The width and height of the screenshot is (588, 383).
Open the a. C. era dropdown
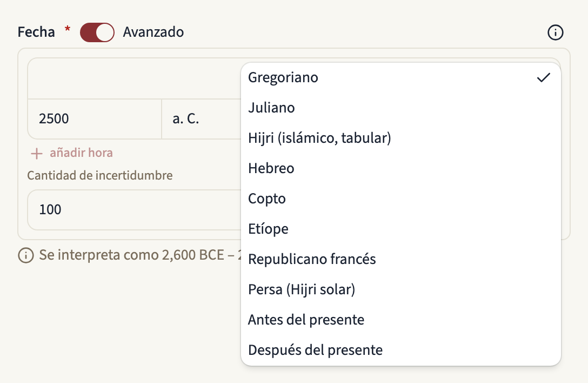[x=202, y=119]
